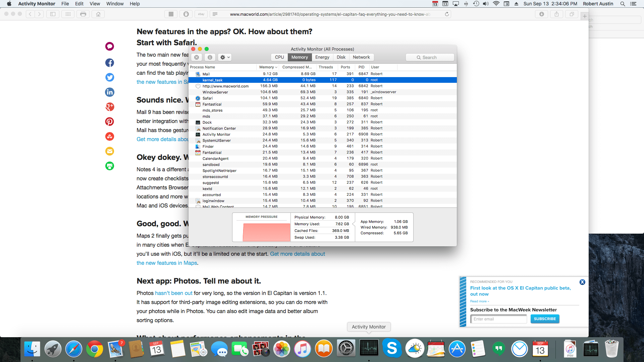Close the Recommended For You popup
Screen dimensions: 644x362
582,282
